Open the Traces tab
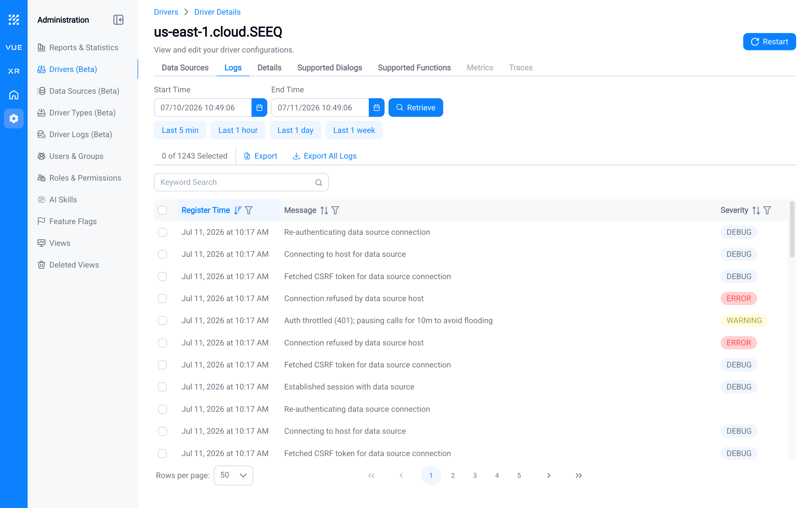 [x=521, y=67]
